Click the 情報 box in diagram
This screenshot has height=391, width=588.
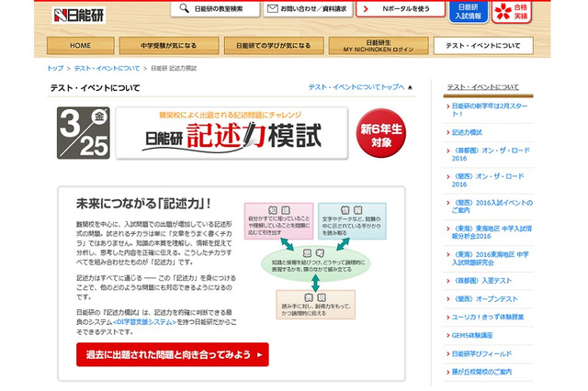[x=352, y=221]
